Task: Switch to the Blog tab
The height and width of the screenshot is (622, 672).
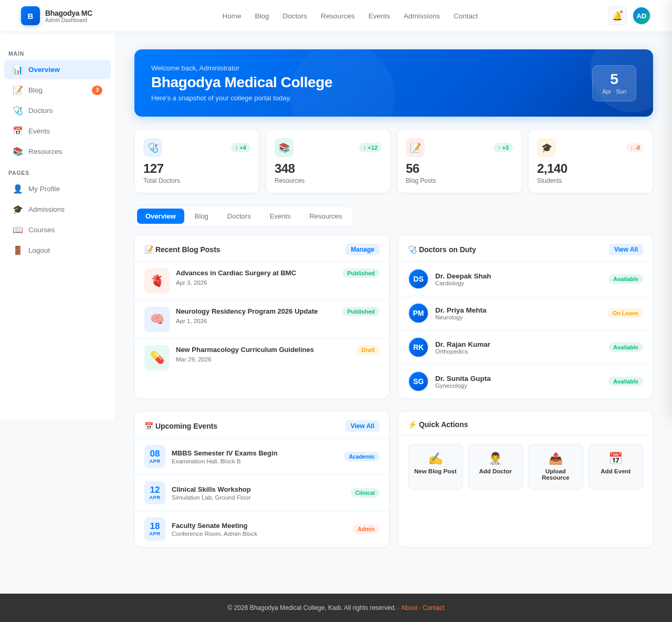Action: pyautogui.click(x=202, y=216)
